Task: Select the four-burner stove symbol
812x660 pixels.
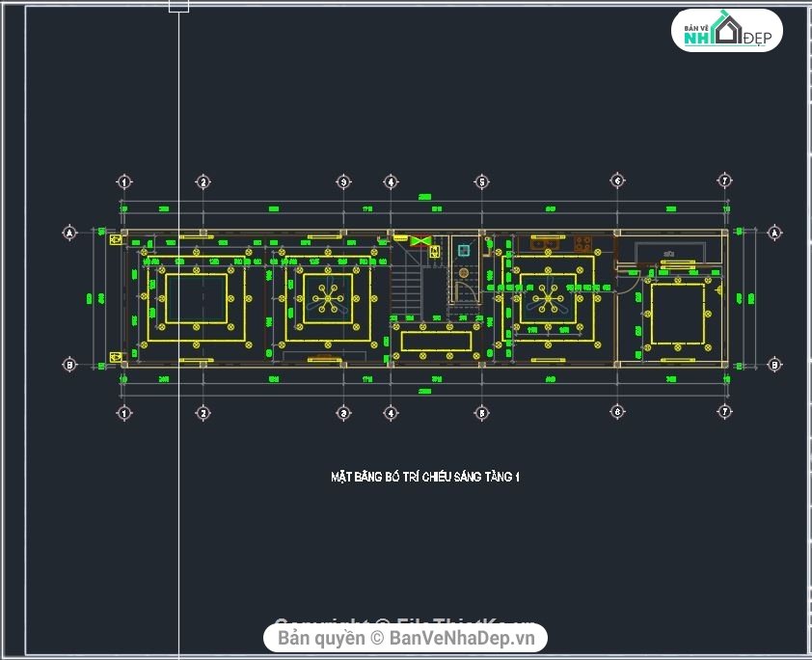Action: (x=583, y=244)
